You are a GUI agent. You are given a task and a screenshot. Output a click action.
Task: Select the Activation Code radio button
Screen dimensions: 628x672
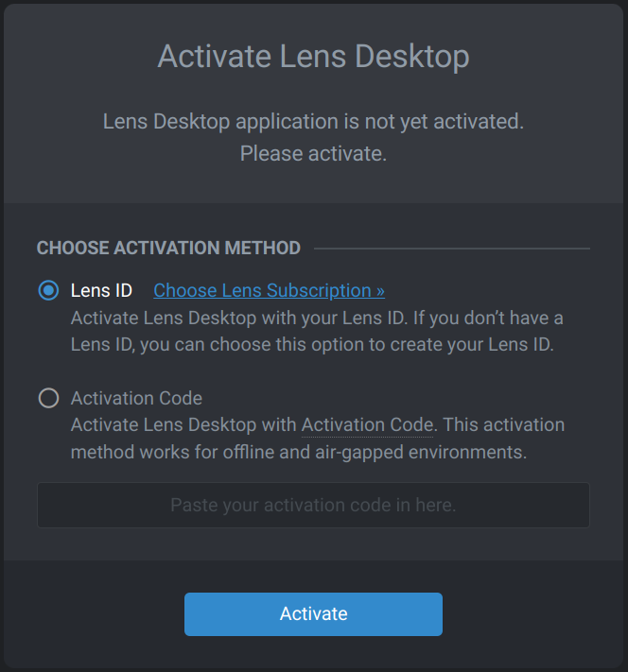[48, 398]
